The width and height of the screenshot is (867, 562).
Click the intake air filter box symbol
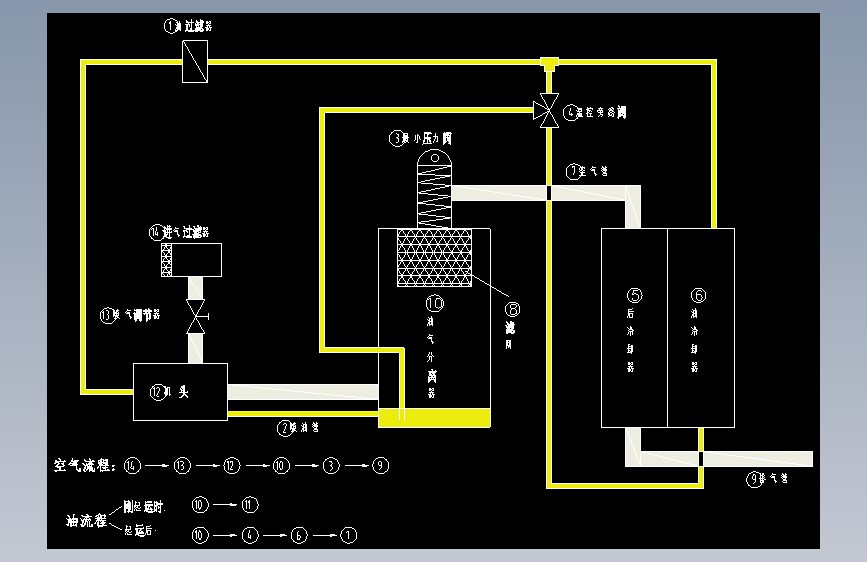click(191, 260)
